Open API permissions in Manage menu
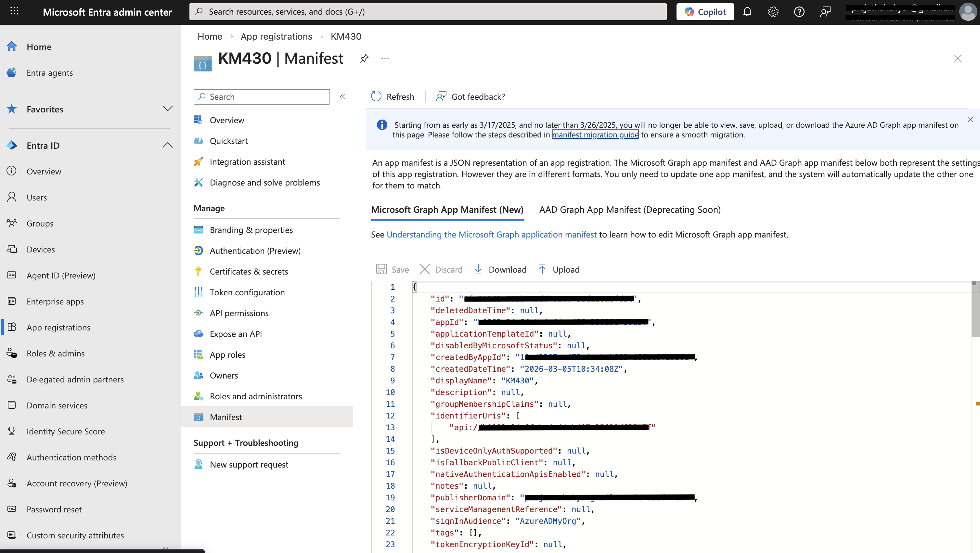980x553 pixels. click(239, 313)
